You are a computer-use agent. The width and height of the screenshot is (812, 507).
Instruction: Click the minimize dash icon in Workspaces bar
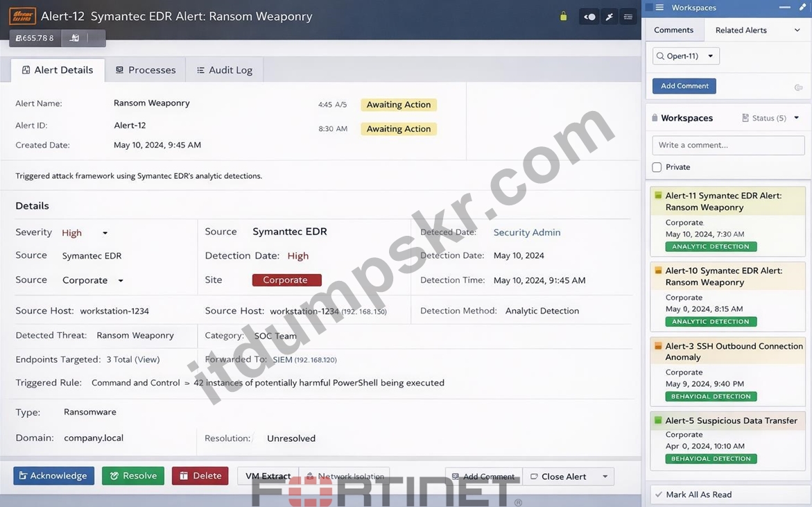pos(785,7)
